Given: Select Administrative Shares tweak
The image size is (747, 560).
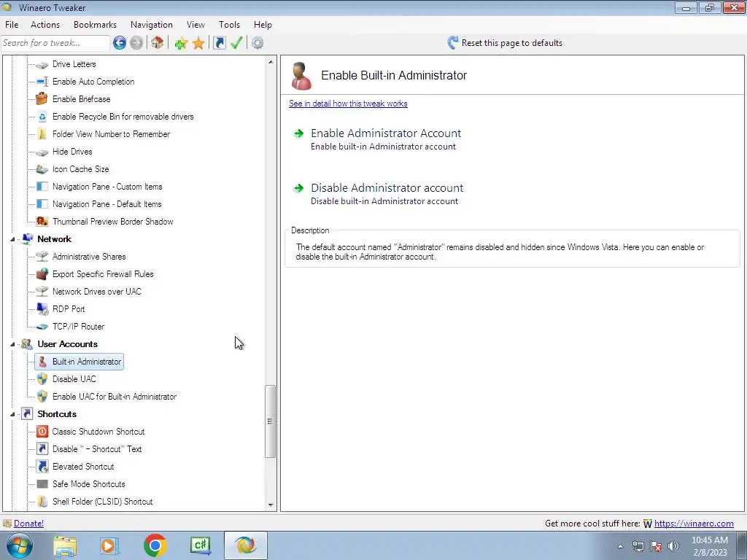Looking at the screenshot, I should pos(89,257).
